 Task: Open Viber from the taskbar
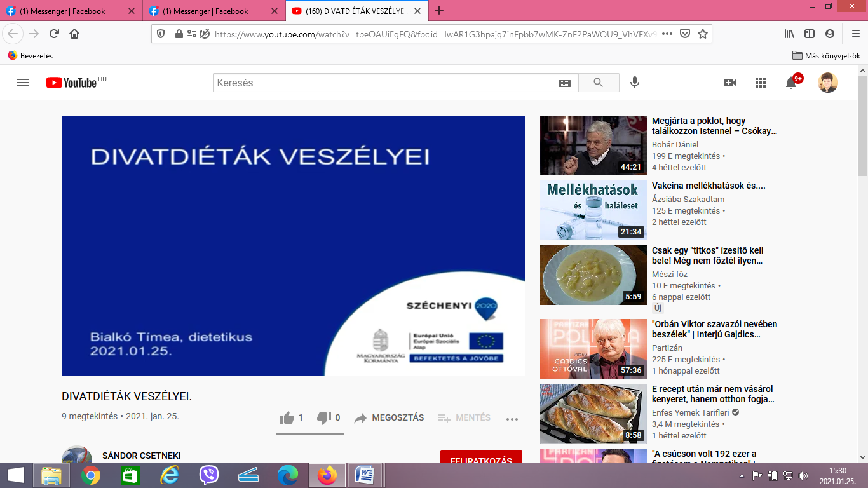[x=209, y=475]
